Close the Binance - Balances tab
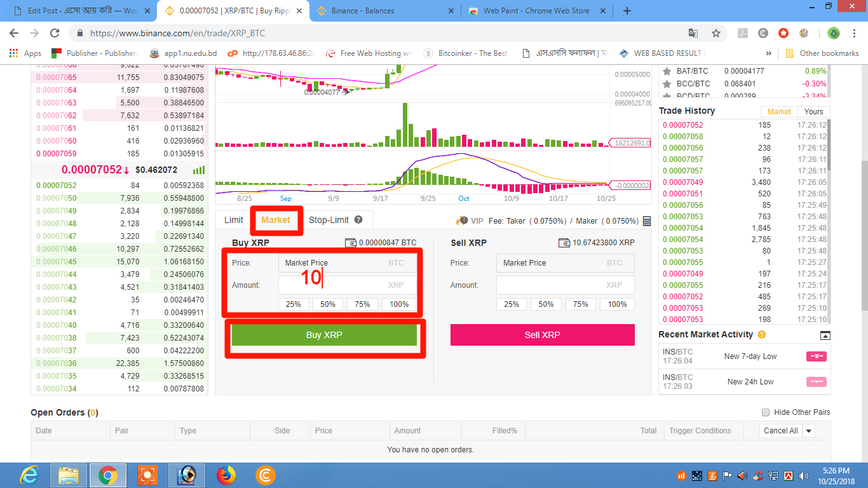This screenshot has width=868, height=488. point(451,11)
